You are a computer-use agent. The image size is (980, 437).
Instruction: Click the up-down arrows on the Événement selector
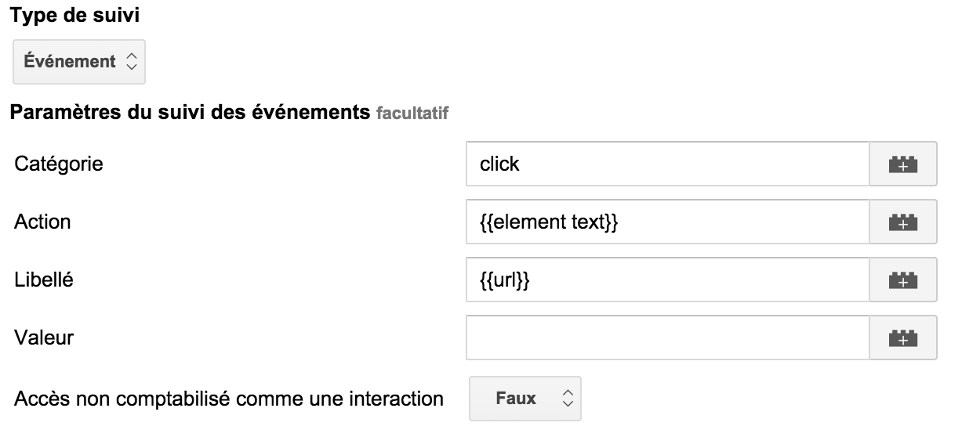tap(131, 62)
